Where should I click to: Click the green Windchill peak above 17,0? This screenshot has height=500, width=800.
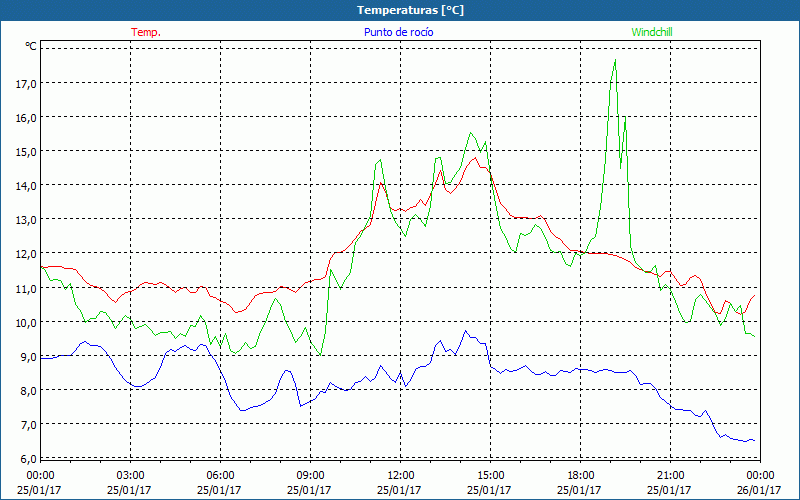coord(615,60)
